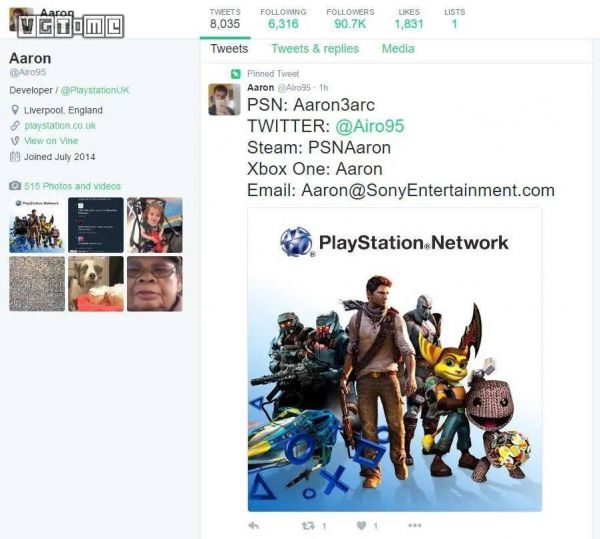Click the camera icon next to Photos and videos
Image resolution: width=600 pixels, height=539 pixels.
pos(15,186)
